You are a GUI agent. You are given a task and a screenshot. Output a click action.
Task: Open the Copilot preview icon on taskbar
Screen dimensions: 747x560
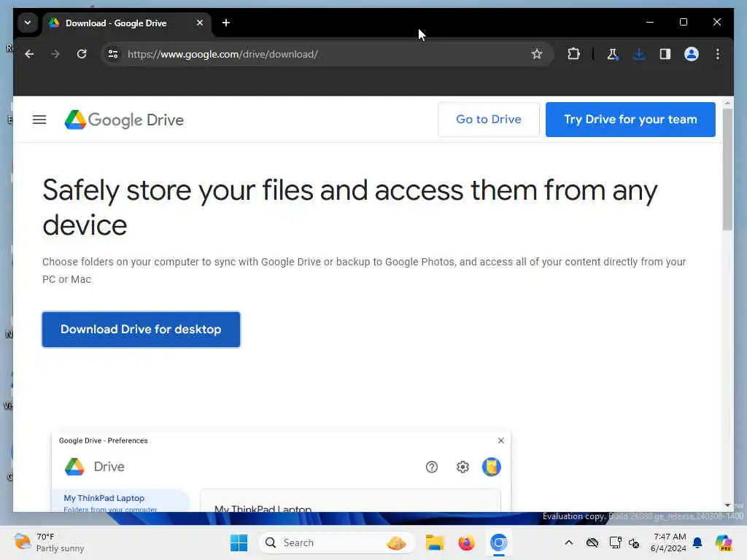pos(724,542)
